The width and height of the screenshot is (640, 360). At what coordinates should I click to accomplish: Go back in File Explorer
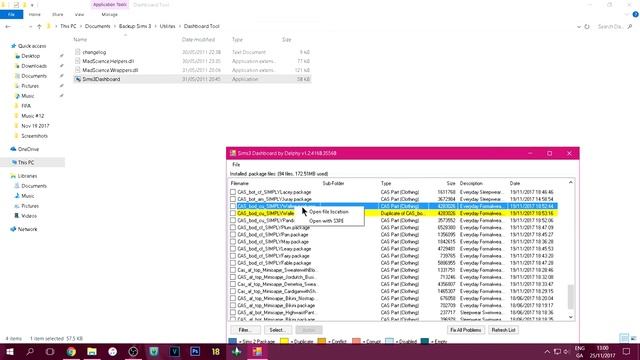tap(8, 27)
